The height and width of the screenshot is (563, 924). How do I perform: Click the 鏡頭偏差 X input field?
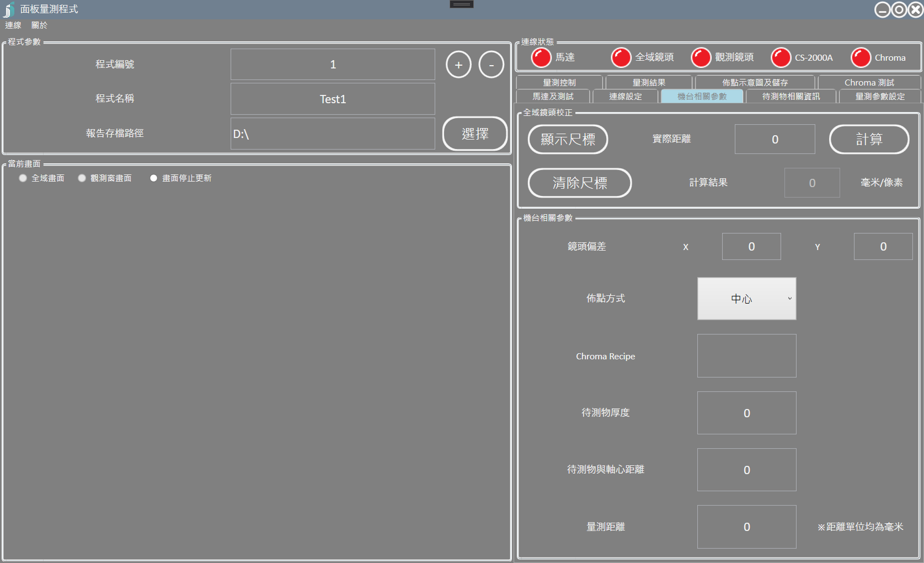pos(751,247)
